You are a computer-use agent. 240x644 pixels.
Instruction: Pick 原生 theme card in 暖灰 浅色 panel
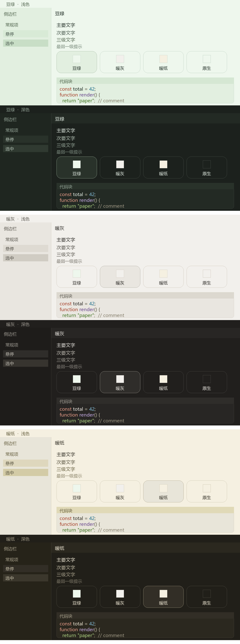tap(207, 276)
